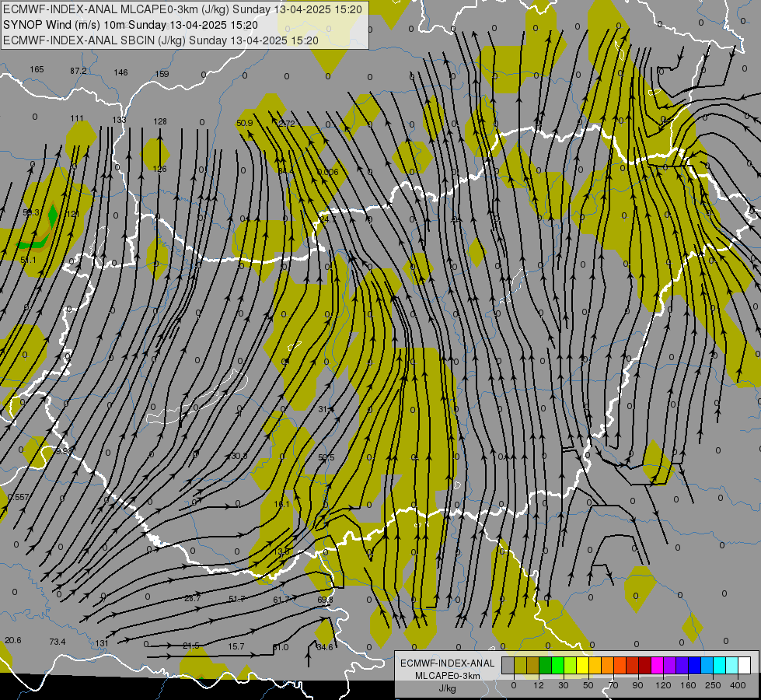The image size is (761, 700).
Task: Click the map value 59.3
Action: coord(31,213)
